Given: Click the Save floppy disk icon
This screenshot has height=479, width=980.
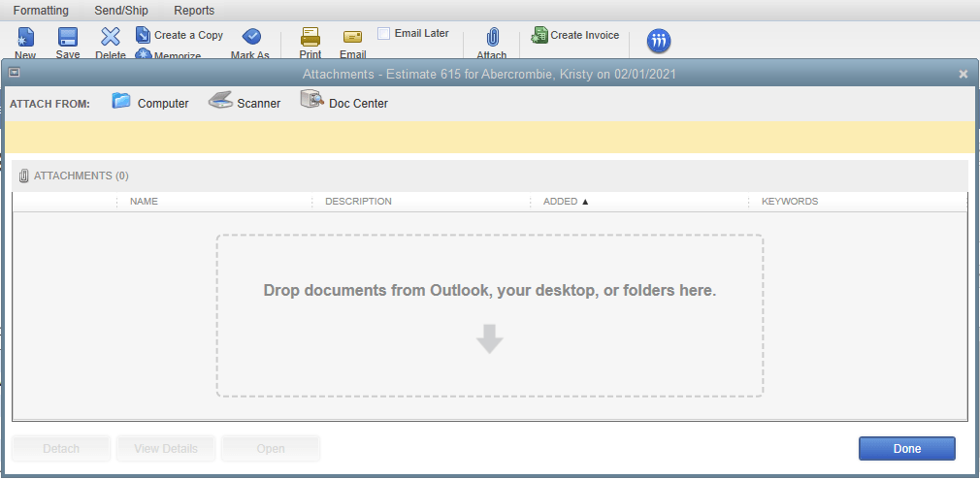Looking at the screenshot, I should (68, 38).
